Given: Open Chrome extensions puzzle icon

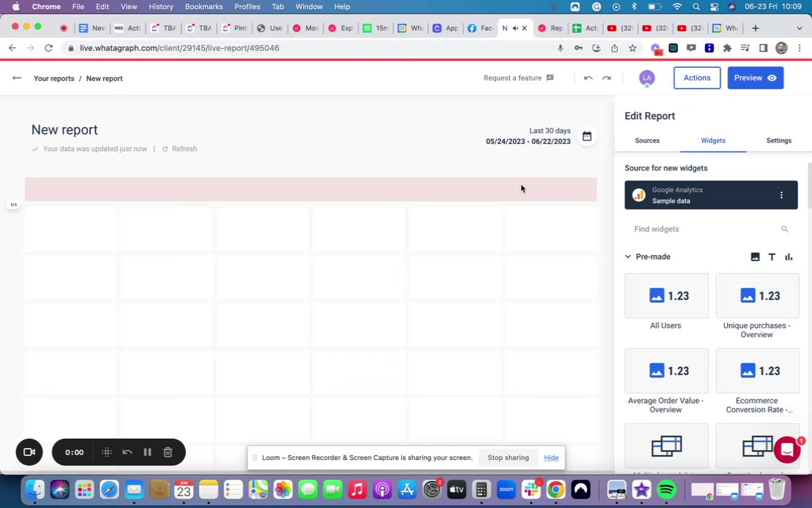Looking at the screenshot, I should (727, 48).
